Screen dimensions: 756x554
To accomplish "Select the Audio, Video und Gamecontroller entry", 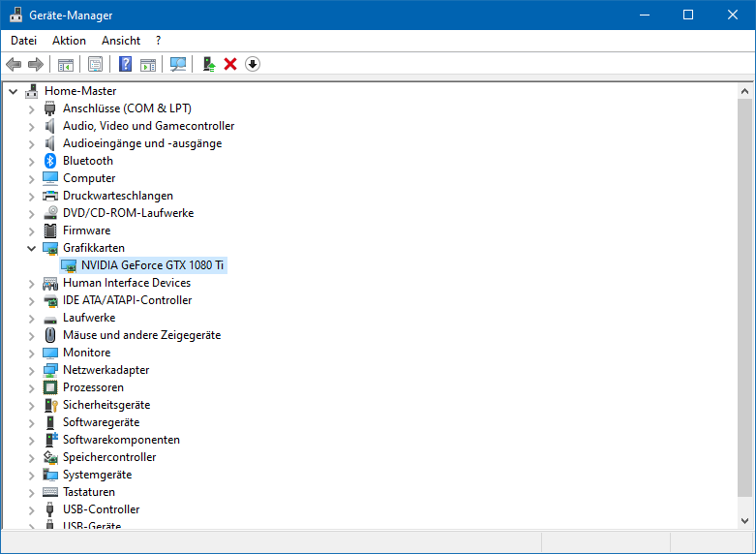I will pyautogui.click(x=148, y=126).
